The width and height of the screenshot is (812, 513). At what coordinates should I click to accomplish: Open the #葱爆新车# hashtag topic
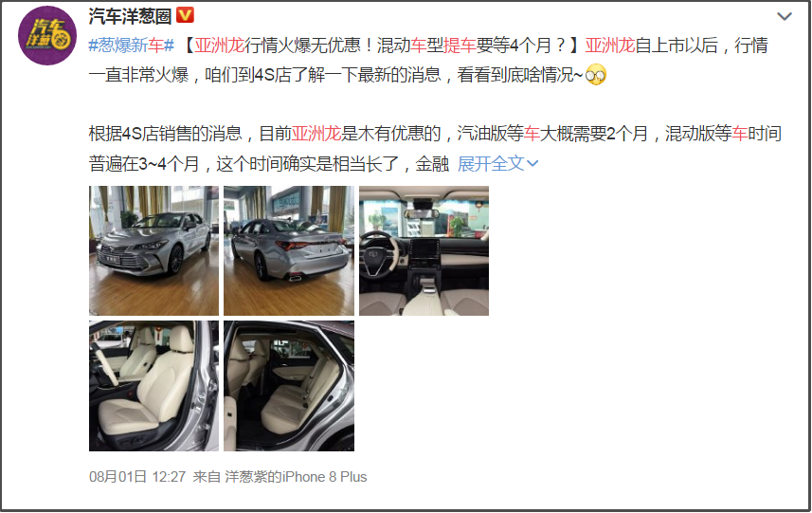131,46
